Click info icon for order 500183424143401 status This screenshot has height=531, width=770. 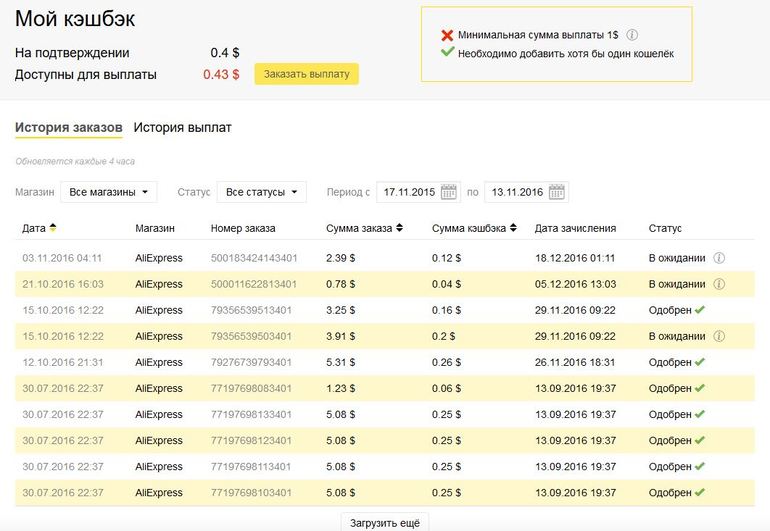click(x=719, y=258)
